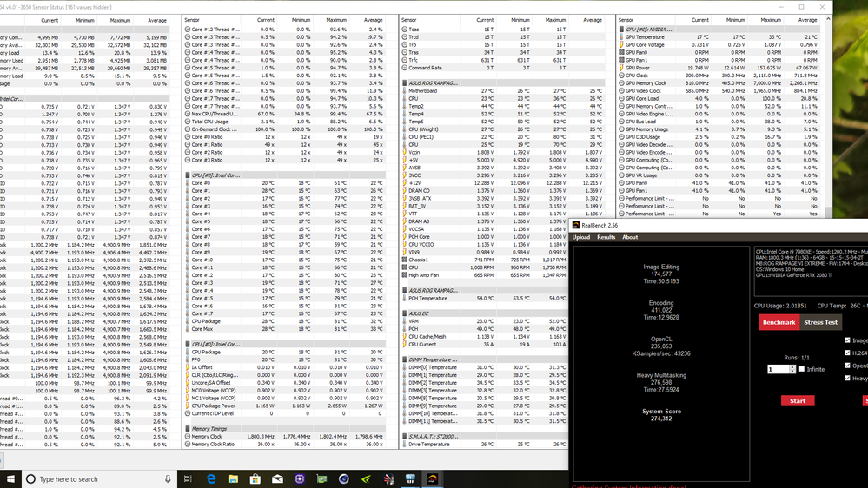The width and height of the screenshot is (868, 488).
Task: Select the GPU Power row
Action: click(x=719, y=68)
